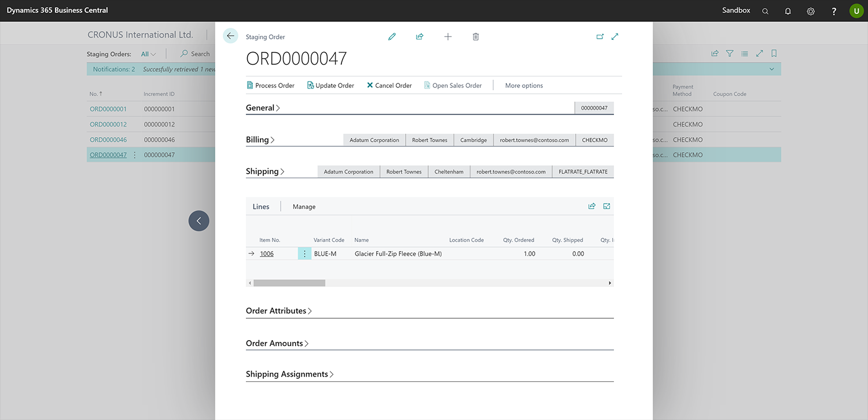868x420 pixels.
Task: Click the plus new record icon
Action: [448, 36]
